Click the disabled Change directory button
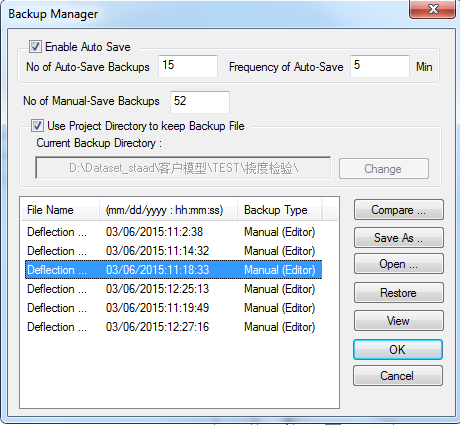Screen dimensions: 460x425 tap(384, 169)
